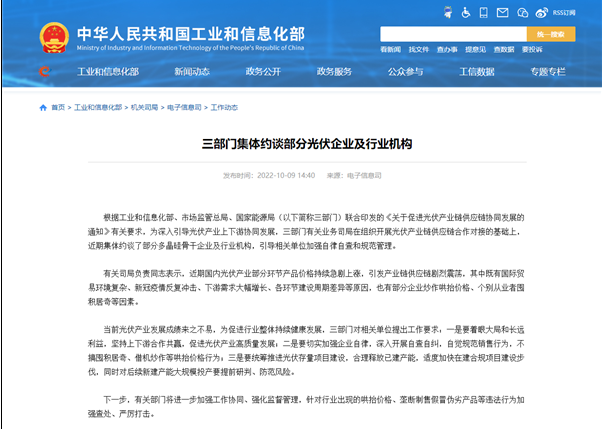
Task: Open the envelope mail icon
Action: [503, 13]
